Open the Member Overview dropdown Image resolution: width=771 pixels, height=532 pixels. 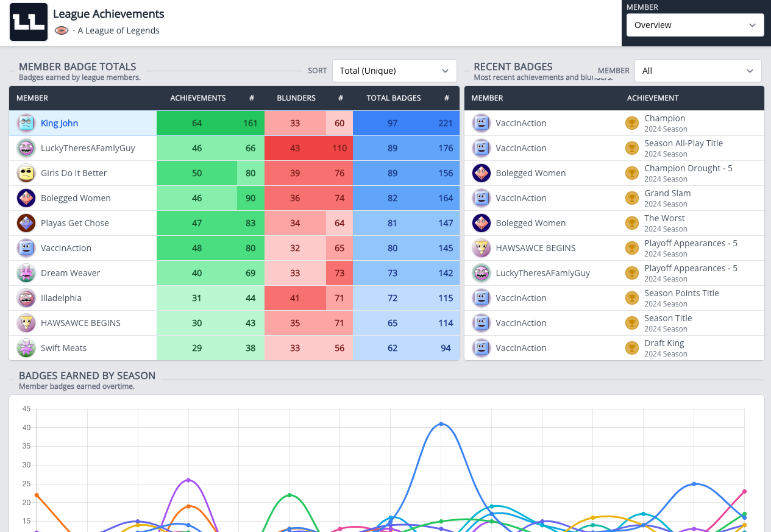[x=695, y=25]
